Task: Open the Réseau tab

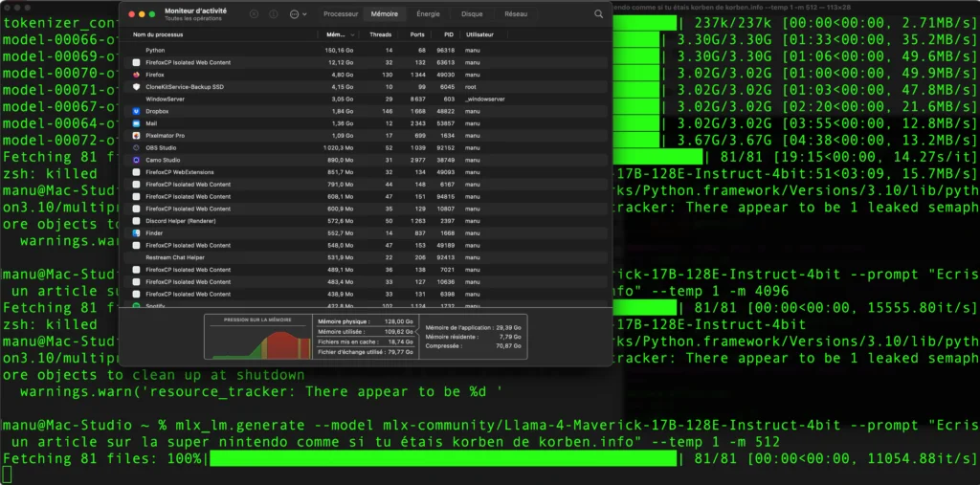Action: coord(516,13)
